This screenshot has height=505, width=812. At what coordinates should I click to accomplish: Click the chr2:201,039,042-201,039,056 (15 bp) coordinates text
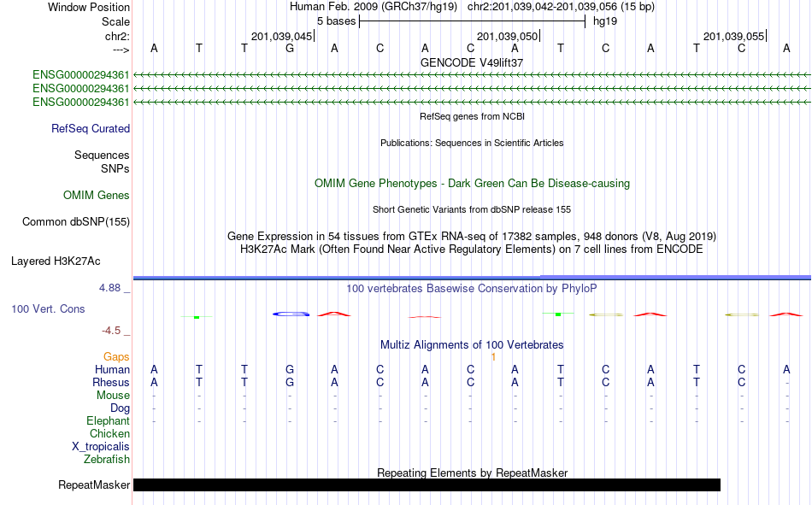point(561,7)
